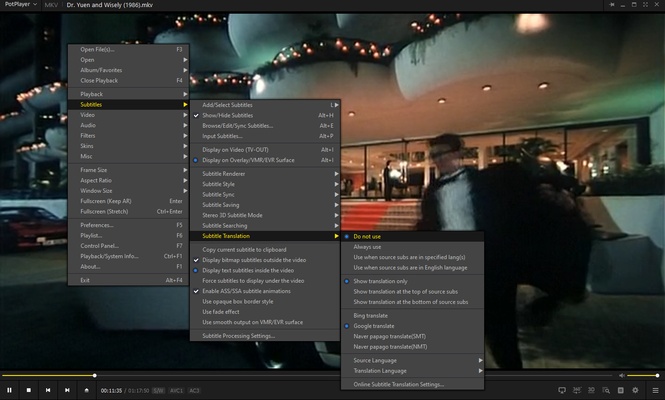Toggle the 360° video mode icon
Image resolution: width=665 pixels, height=400 pixels.
(x=577, y=390)
